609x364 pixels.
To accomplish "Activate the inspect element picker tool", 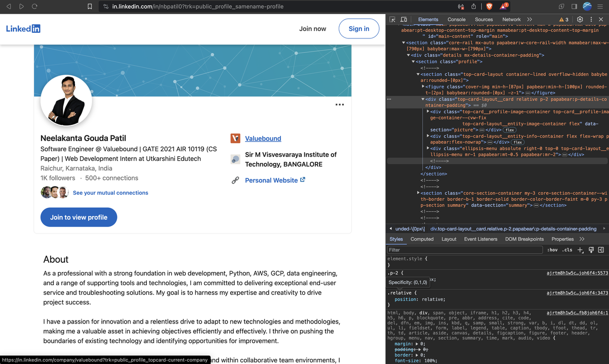I will 393,19.
